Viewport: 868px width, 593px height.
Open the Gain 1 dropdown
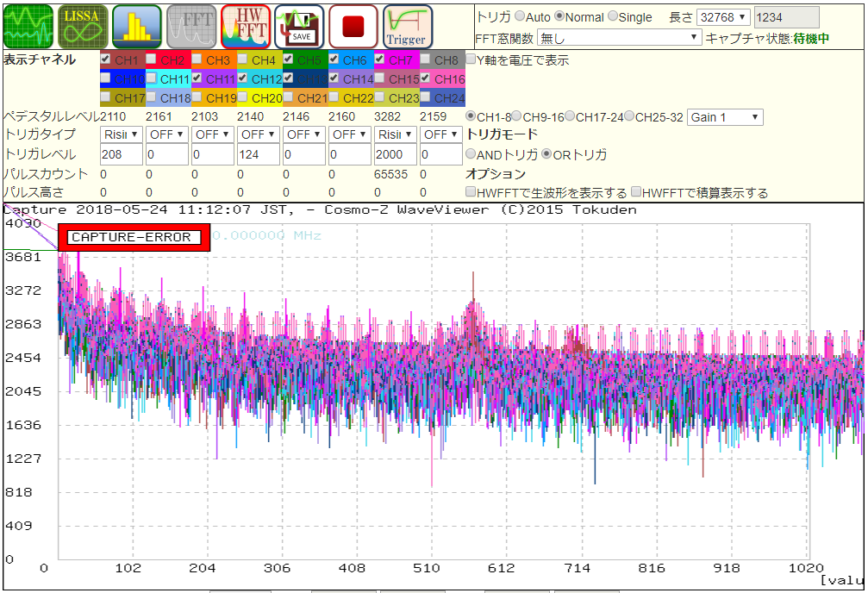tap(724, 117)
